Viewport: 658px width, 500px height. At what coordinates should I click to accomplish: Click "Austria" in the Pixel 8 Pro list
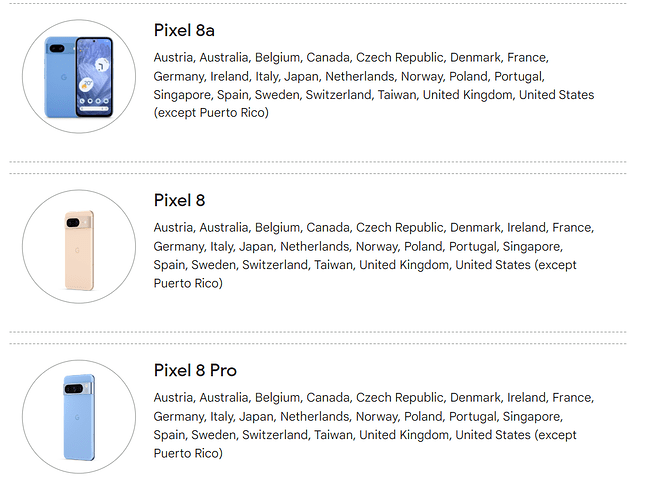[173, 397]
